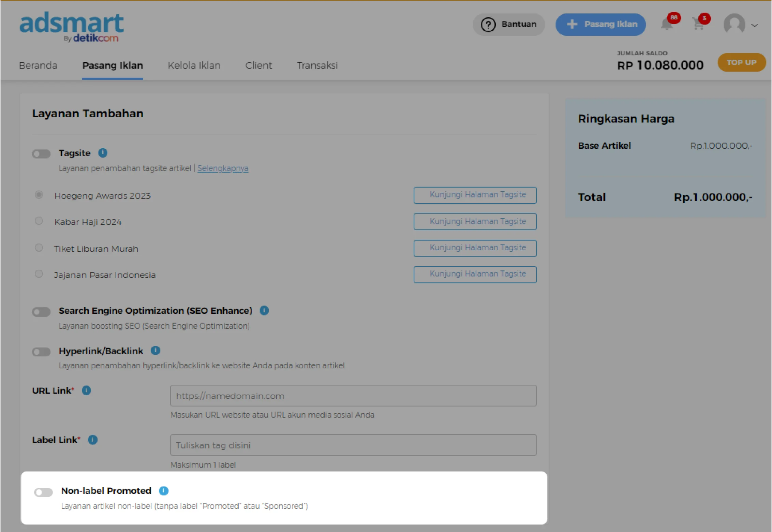Click the Label Link info icon
This screenshot has width=772, height=532.
click(x=92, y=440)
